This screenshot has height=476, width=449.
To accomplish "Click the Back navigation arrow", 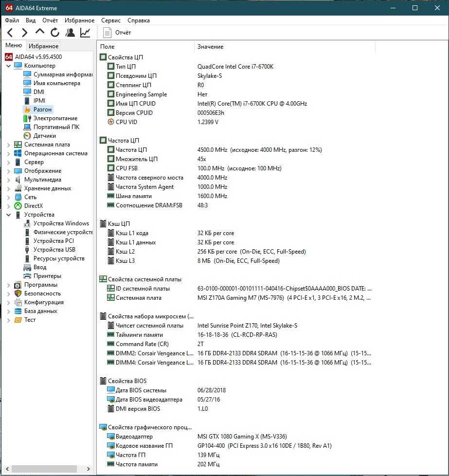I will tap(10, 33).
